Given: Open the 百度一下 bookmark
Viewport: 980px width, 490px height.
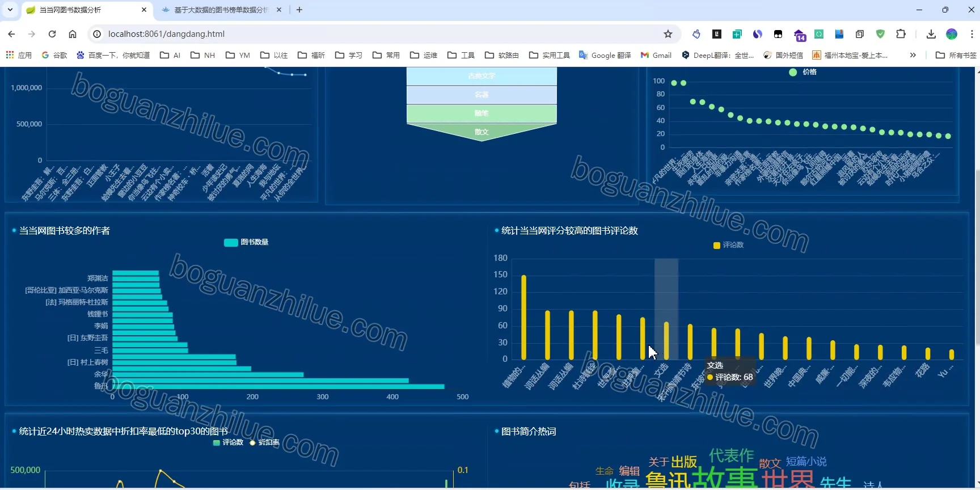Looking at the screenshot, I should tap(113, 55).
